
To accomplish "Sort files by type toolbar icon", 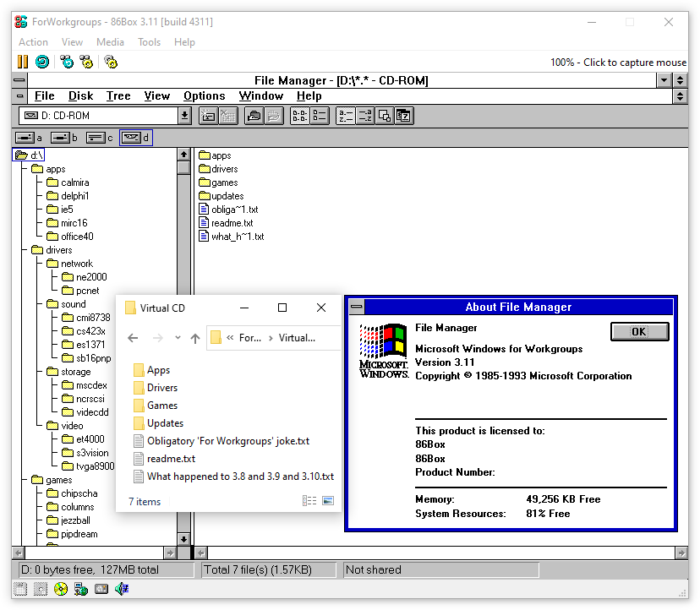I will click(365, 116).
